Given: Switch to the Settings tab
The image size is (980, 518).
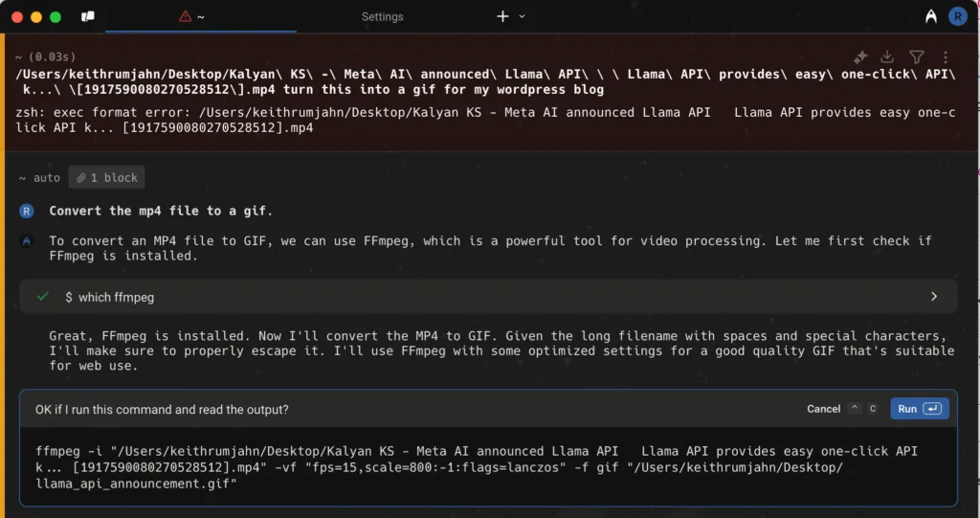Looking at the screenshot, I should tap(382, 16).
